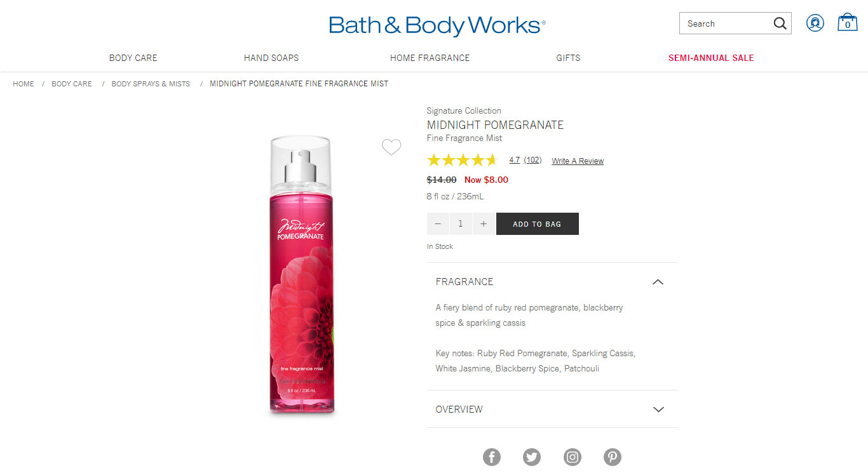Toggle the heart wishlist icon

coord(391,147)
